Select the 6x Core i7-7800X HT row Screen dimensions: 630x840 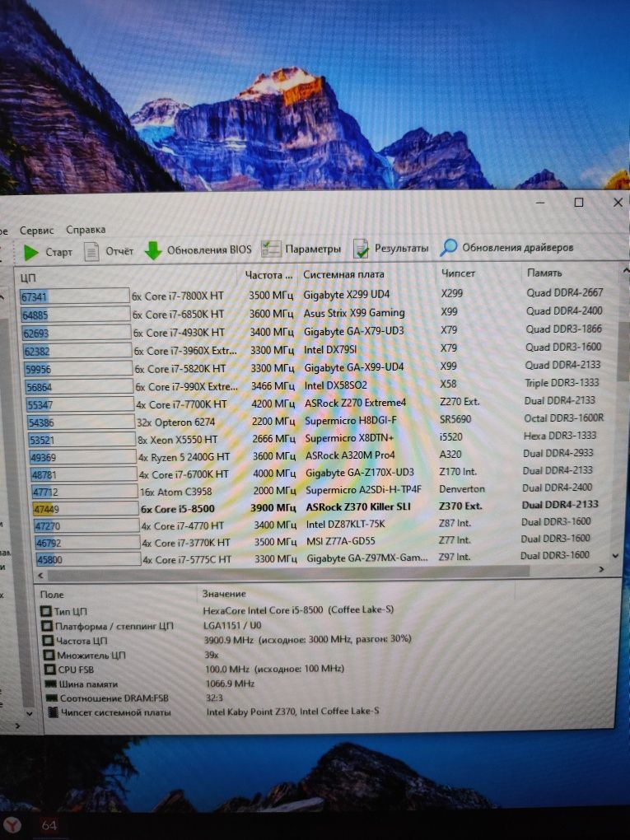(x=312, y=295)
